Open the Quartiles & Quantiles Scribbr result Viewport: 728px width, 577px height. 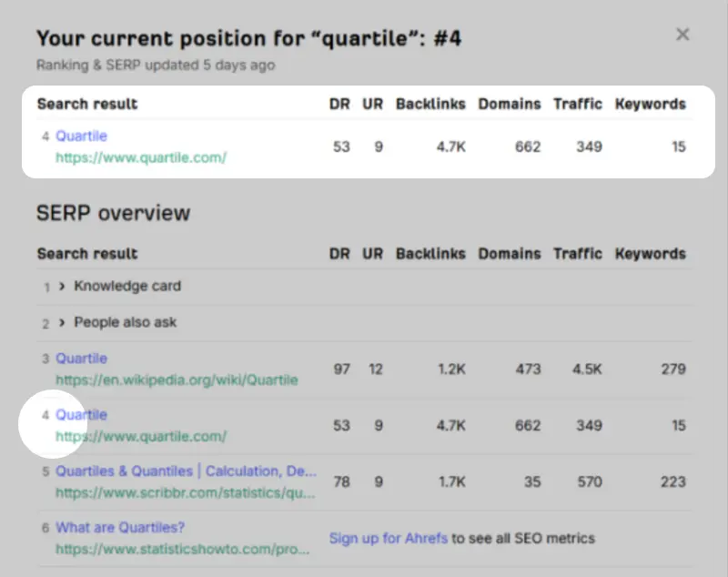[186, 471]
